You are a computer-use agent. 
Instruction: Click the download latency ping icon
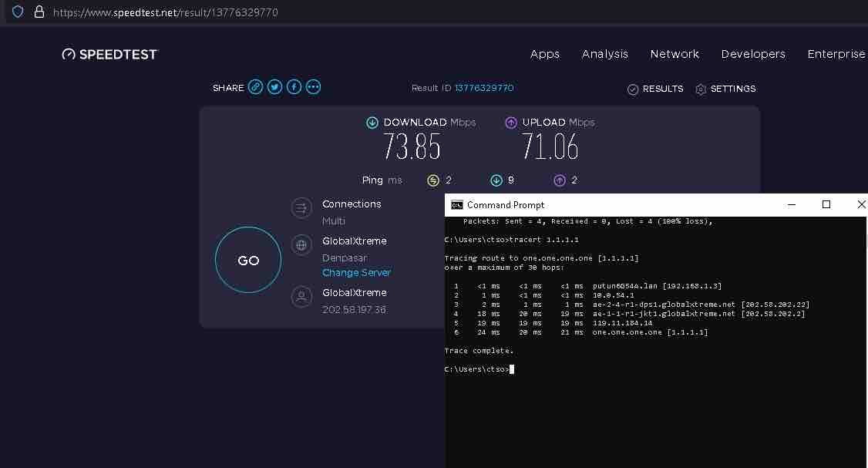tap(496, 180)
